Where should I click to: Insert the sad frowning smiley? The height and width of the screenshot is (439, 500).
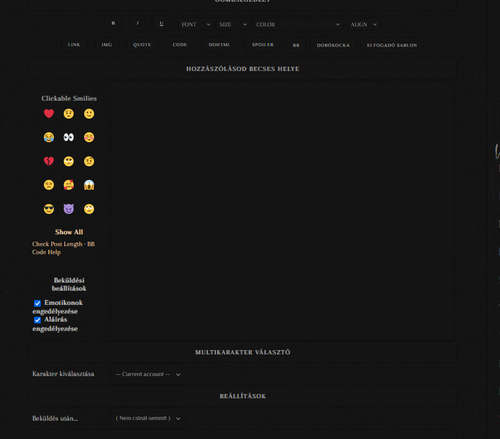pyautogui.click(x=49, y=185)
